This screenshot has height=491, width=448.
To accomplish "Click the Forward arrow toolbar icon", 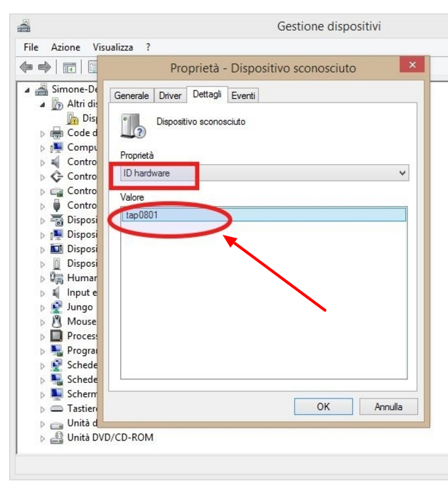I will pyautogui.click(x=44, y=67).
